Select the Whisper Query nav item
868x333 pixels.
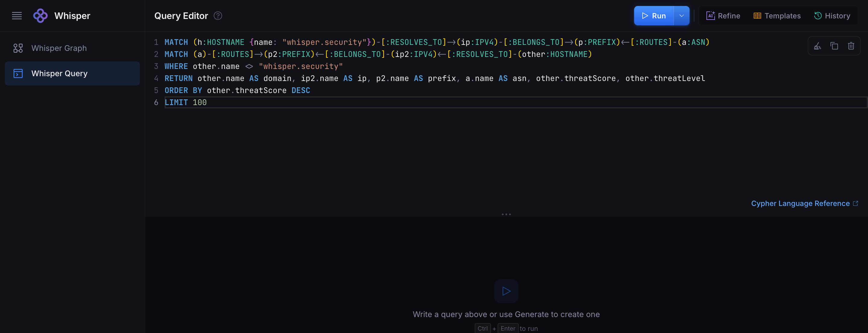coord(59,73)
